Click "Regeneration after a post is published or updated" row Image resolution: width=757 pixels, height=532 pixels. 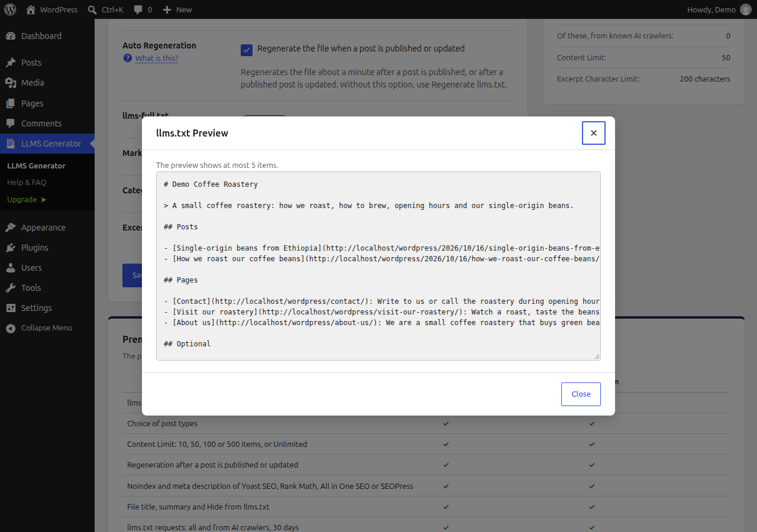(212, 465)
